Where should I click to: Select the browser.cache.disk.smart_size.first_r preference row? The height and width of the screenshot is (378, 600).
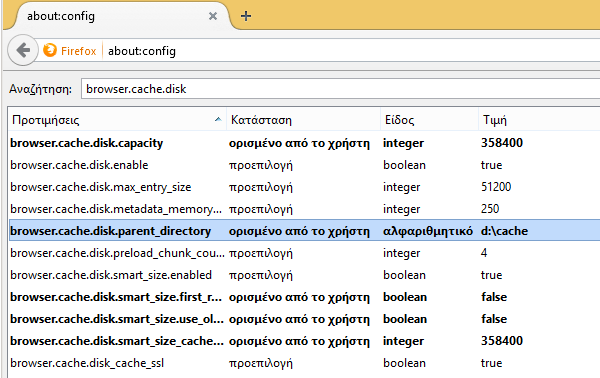pyautogui.click(x=304, y=297)
